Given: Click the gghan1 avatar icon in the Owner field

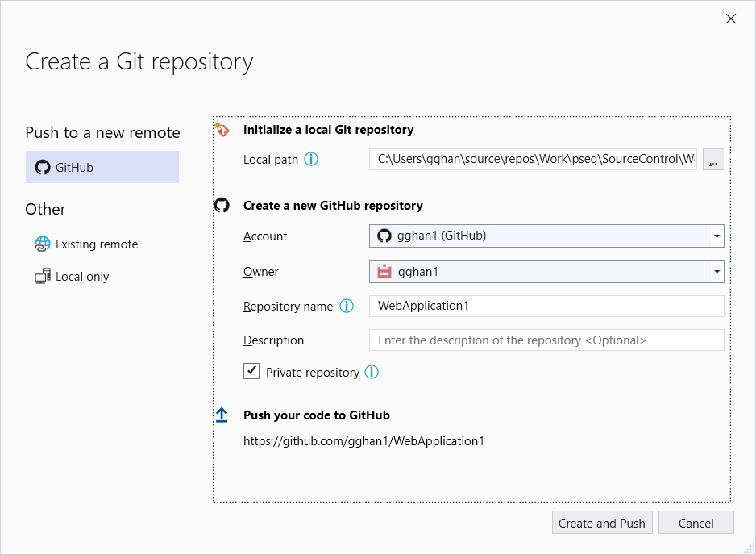Looking at the screenshot, I should pyautogui.click(x=384, y=271).
